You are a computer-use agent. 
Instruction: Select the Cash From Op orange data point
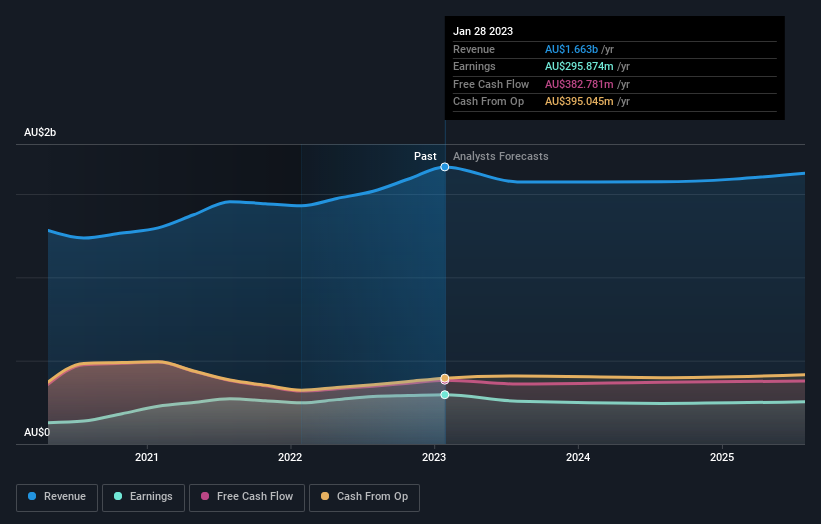point(445,377)
